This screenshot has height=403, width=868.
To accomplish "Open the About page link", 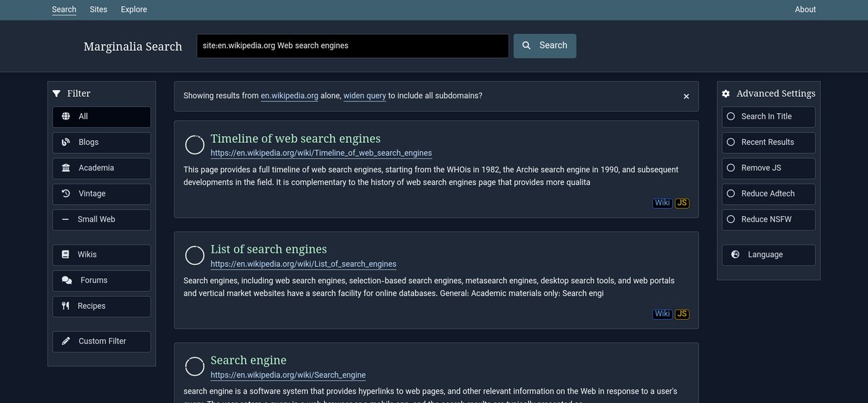I will tap(805, 9).
